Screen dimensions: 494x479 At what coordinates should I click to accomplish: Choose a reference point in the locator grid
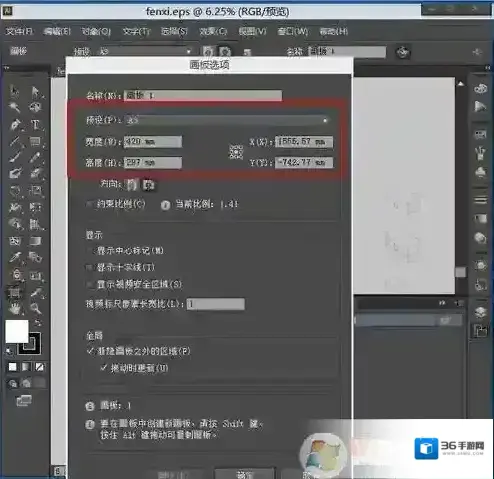pyautogui.click(x=236, y=152)
